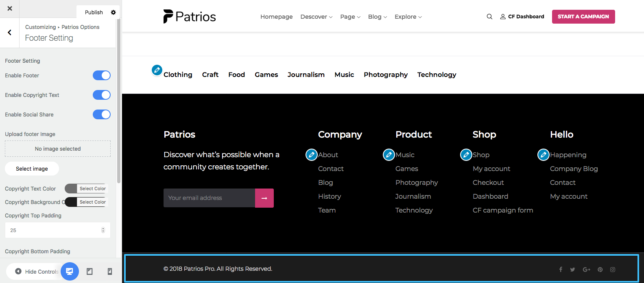Screen dimensions: 644x283
Task: Expand the Explore dropdown menu
Action: click(408, 17)
